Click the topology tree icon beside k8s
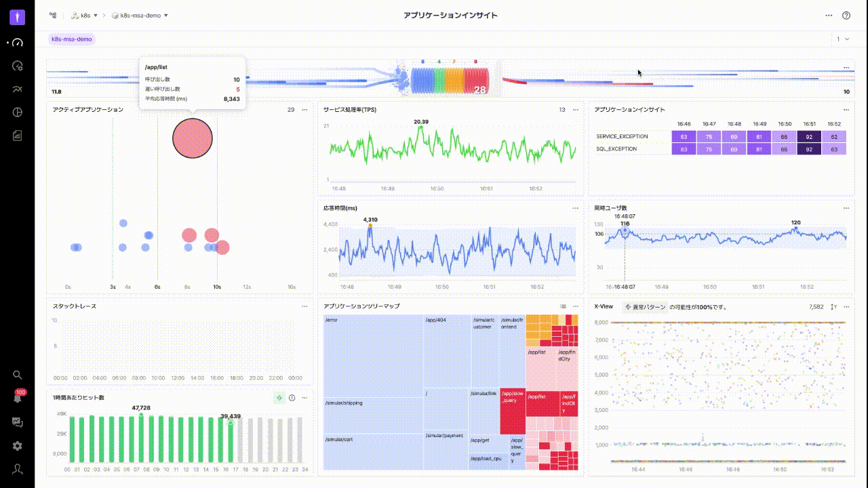The height and width of the screenshot is (488, 868). [x=53, y=15]
